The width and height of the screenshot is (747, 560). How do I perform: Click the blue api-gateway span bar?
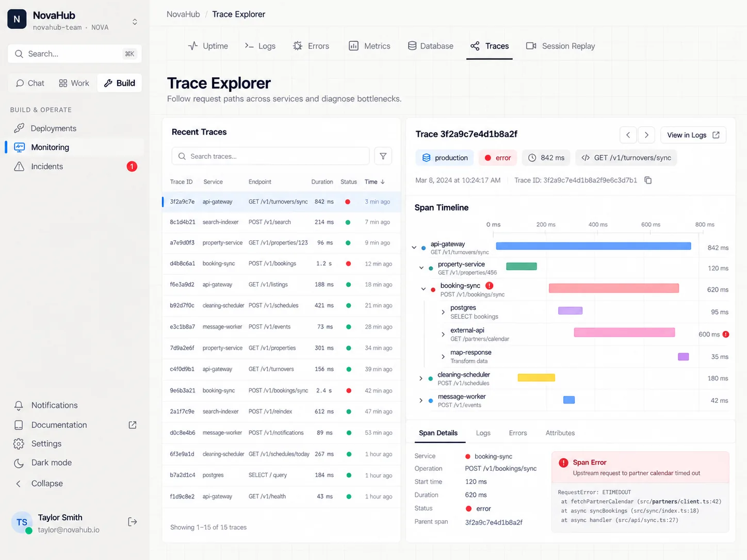593,246
